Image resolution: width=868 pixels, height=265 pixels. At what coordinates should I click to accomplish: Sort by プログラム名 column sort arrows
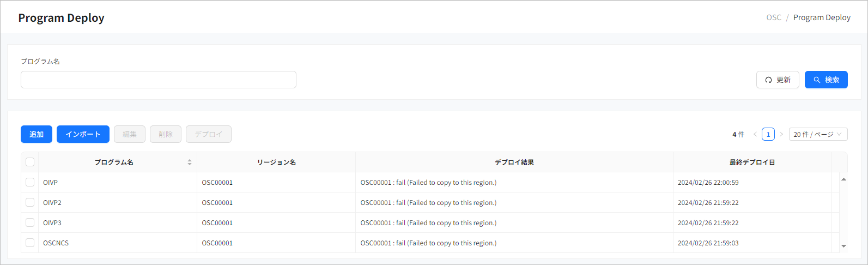point(190,162)
